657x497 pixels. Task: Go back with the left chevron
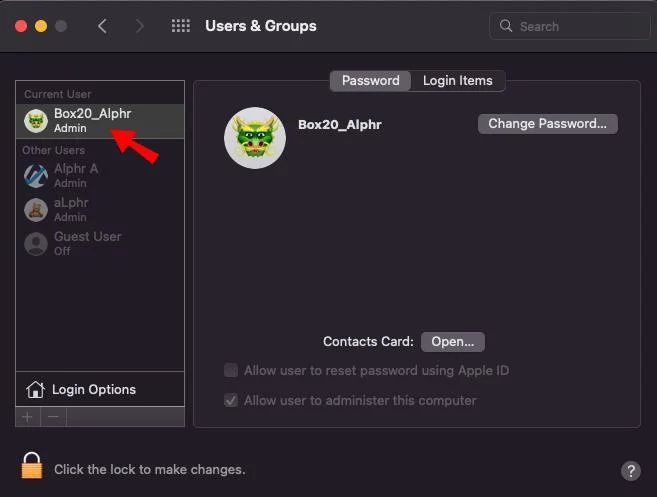103,26
